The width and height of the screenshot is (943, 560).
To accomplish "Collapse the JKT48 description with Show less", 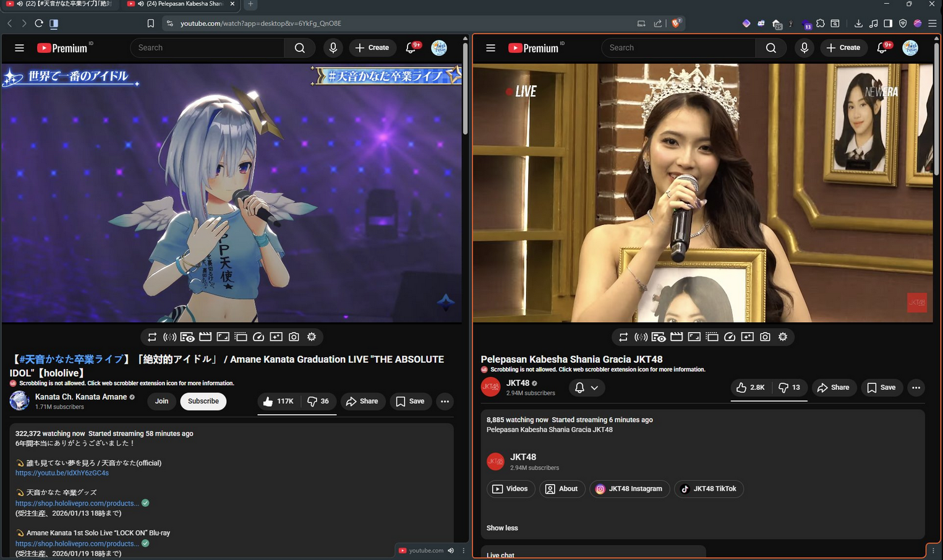I will click(502, 528).
